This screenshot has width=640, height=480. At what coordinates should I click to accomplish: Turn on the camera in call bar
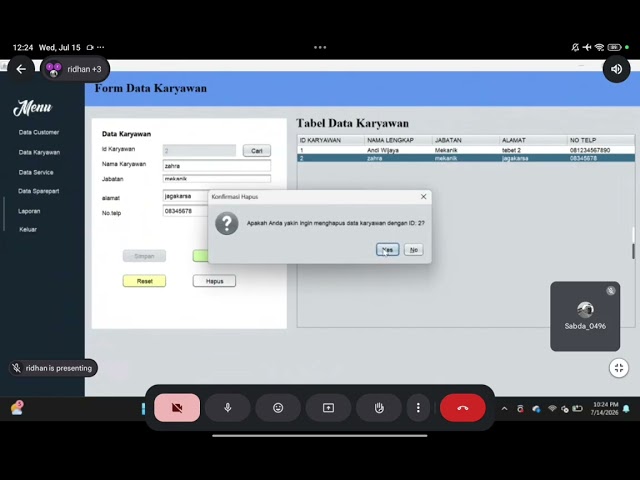coord(177,408)
